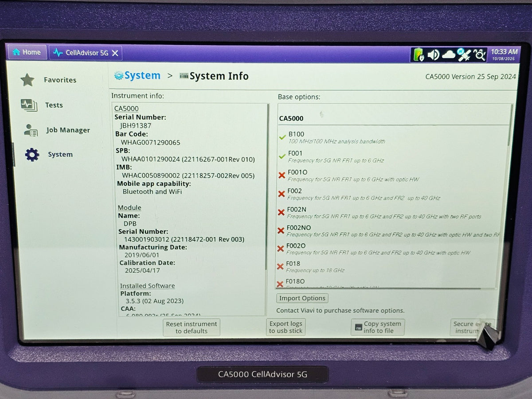Click the red X beside F002NO

pyautogui.click(x=281, y=231)
